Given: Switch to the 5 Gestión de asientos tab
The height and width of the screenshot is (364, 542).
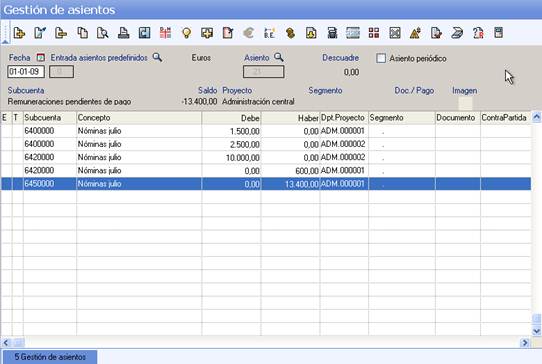Looking at the screenshot, I should pos(50,357).
